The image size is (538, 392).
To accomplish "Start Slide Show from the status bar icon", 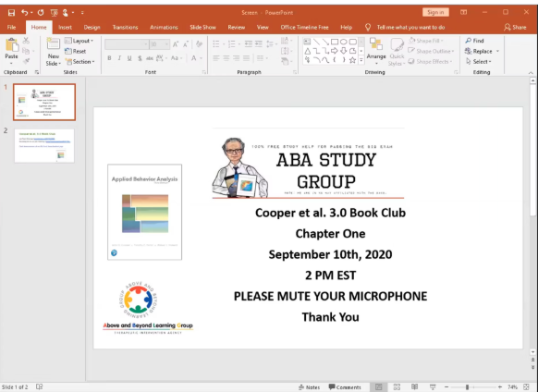I will 433,386.
